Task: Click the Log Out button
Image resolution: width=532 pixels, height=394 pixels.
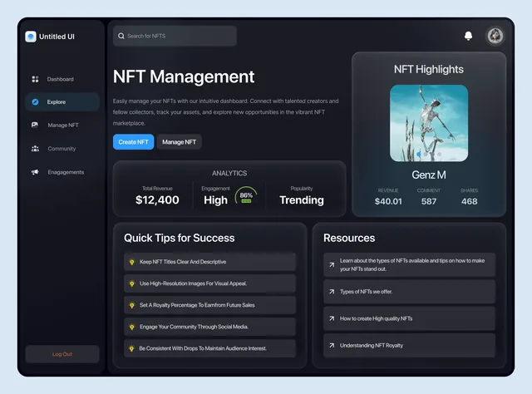Action: (x=62, y=354)
